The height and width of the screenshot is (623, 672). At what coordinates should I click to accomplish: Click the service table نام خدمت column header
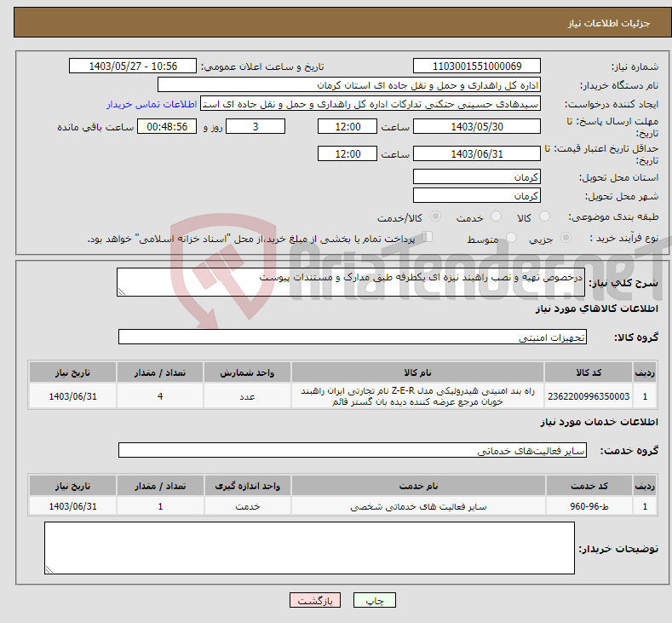coord(418,486)
